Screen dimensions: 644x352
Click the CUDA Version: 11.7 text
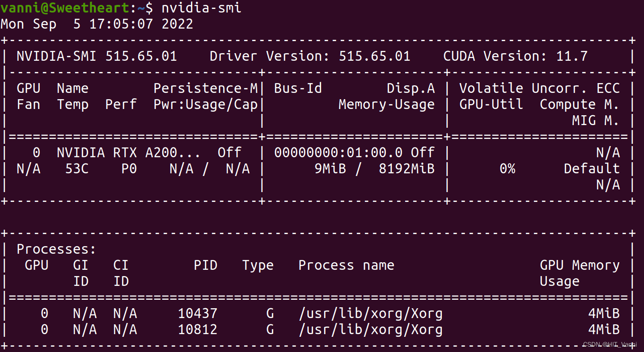pyautogui.click(x=515, y=56)
